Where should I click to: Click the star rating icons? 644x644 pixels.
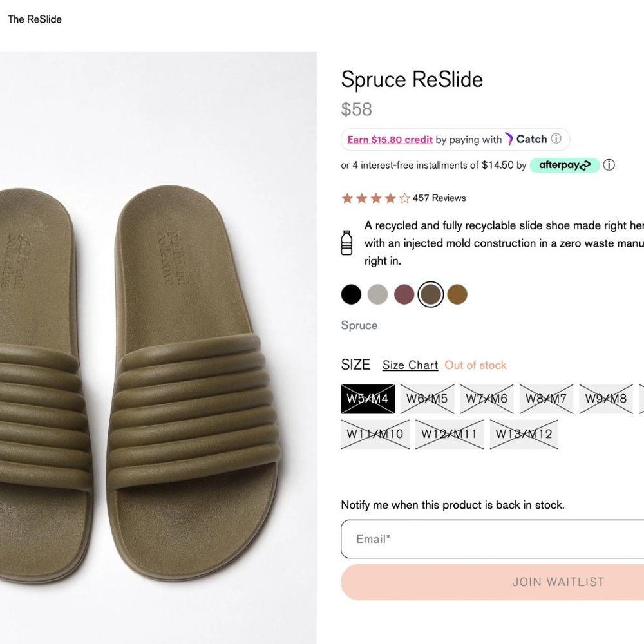coord(375,198)
